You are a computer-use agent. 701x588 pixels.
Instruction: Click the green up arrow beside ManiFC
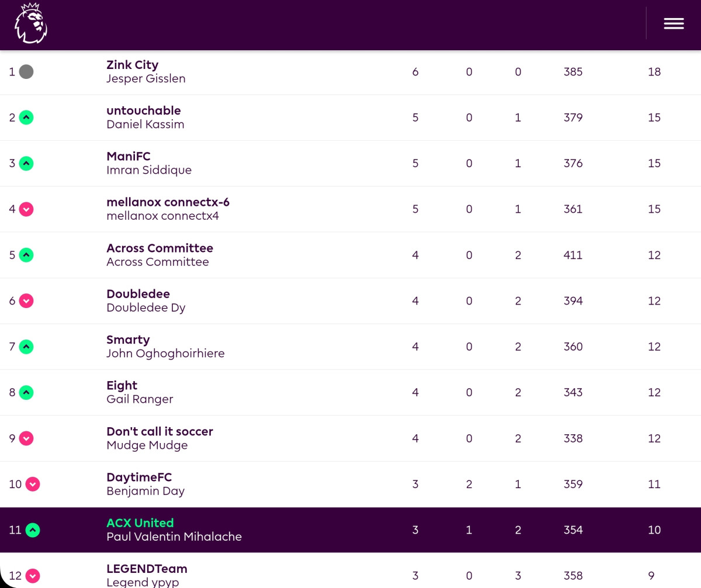26,163
